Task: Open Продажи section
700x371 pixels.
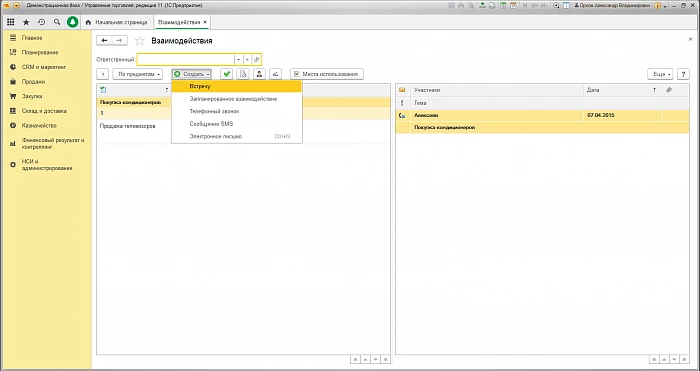Action: pos(33,82)
